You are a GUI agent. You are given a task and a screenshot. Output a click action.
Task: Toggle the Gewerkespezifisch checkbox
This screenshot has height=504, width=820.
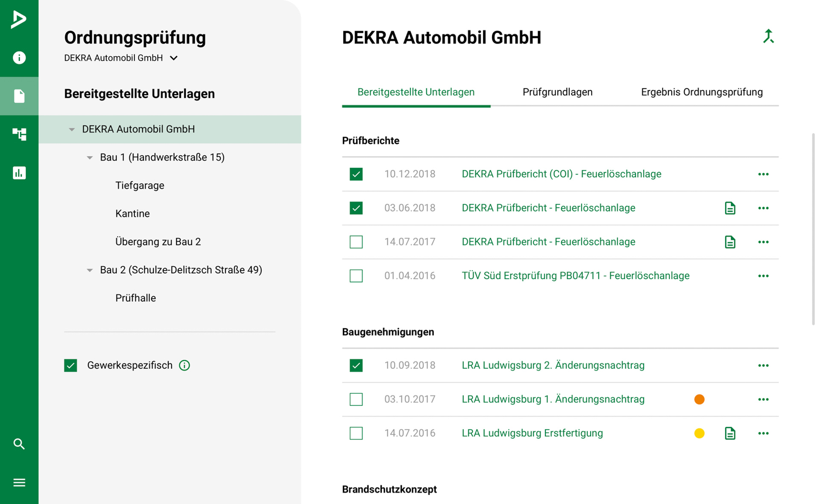[71, 365]
